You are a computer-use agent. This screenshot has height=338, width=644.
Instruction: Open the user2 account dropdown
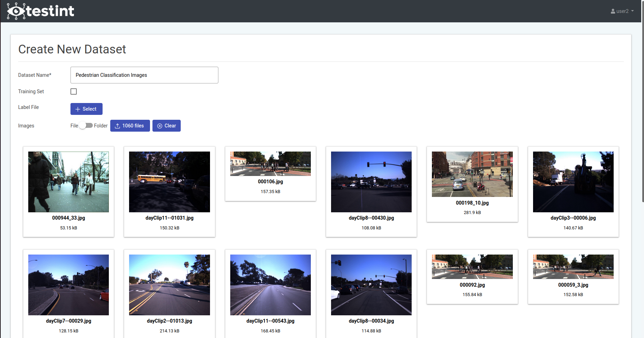point(622,11)
